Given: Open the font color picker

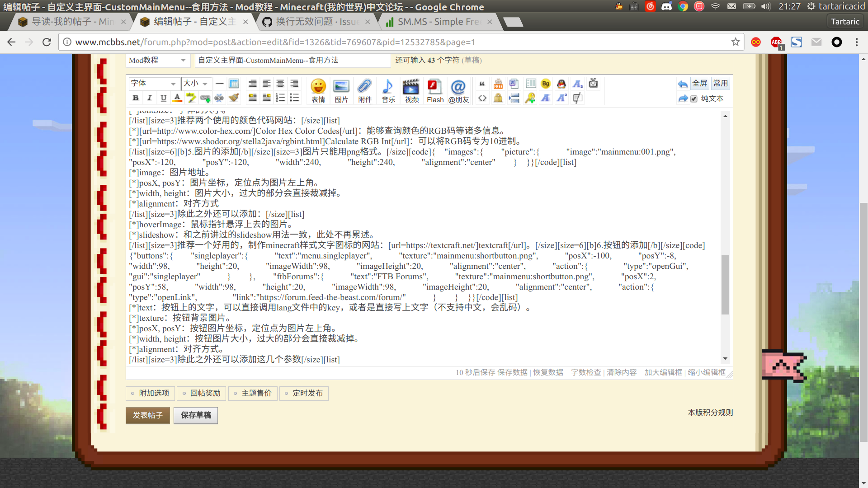Looking at the screenshot, I should click(177, 98).
